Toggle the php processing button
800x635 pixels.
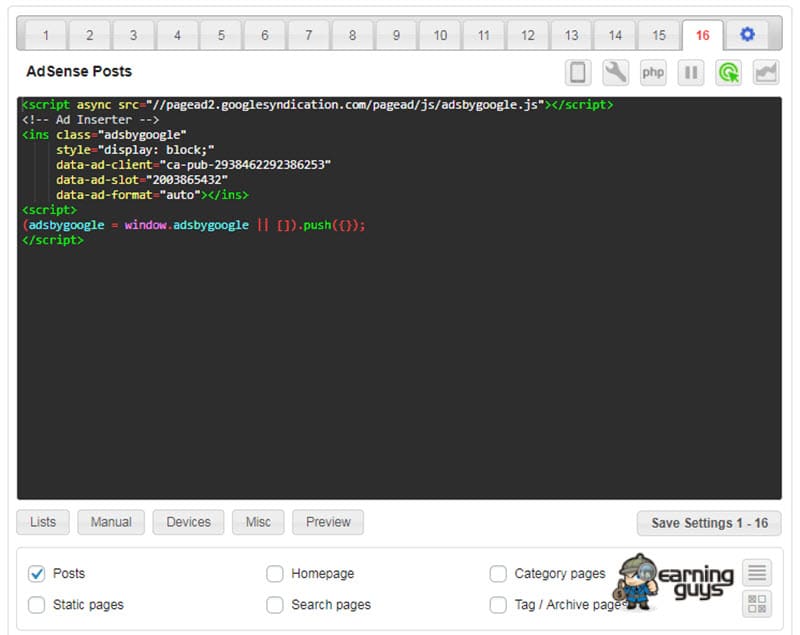click(653, 72)
